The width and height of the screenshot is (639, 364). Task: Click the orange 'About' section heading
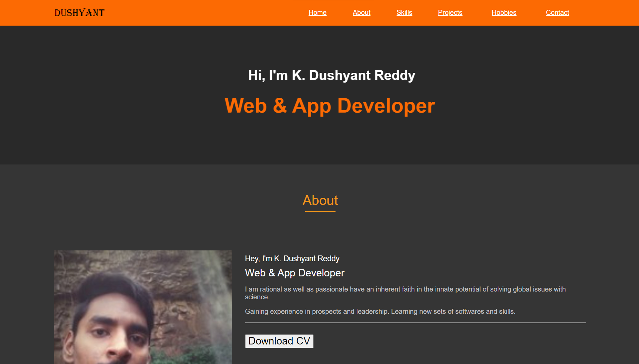coord(320,201)
